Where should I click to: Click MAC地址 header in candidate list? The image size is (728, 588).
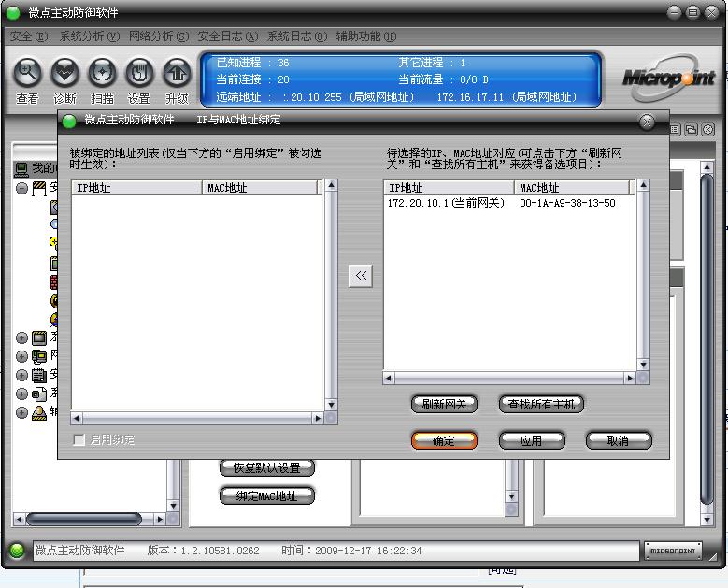(x=572, y=188)
